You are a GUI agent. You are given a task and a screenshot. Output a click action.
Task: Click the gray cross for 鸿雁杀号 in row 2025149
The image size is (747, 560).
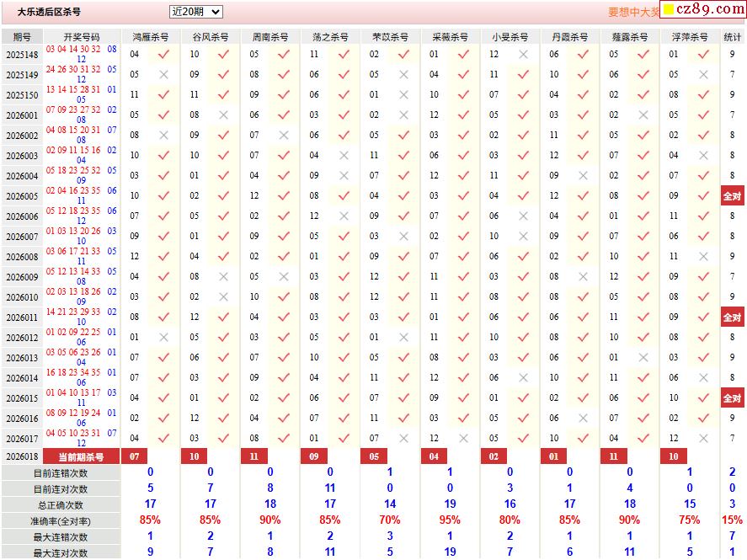[163, 74]
